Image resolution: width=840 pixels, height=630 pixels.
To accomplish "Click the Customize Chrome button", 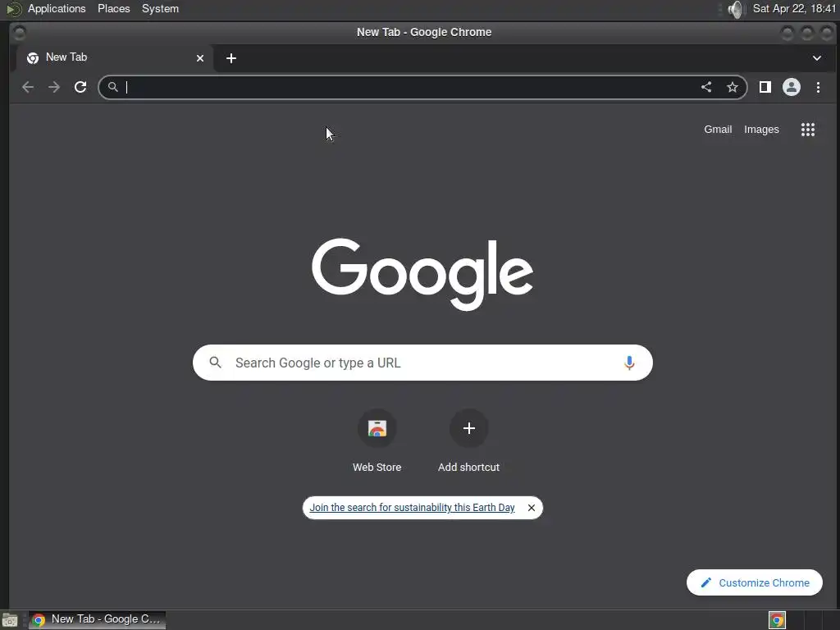I will 755,582.
